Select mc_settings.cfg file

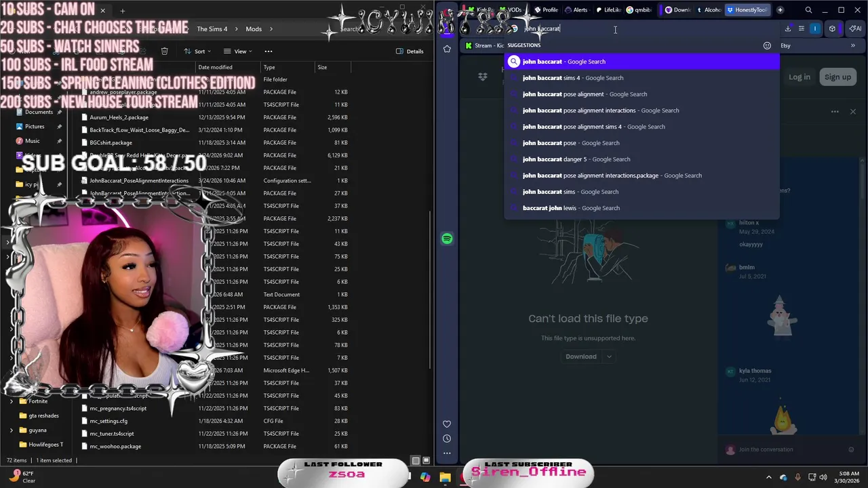(x=108, y=421)
